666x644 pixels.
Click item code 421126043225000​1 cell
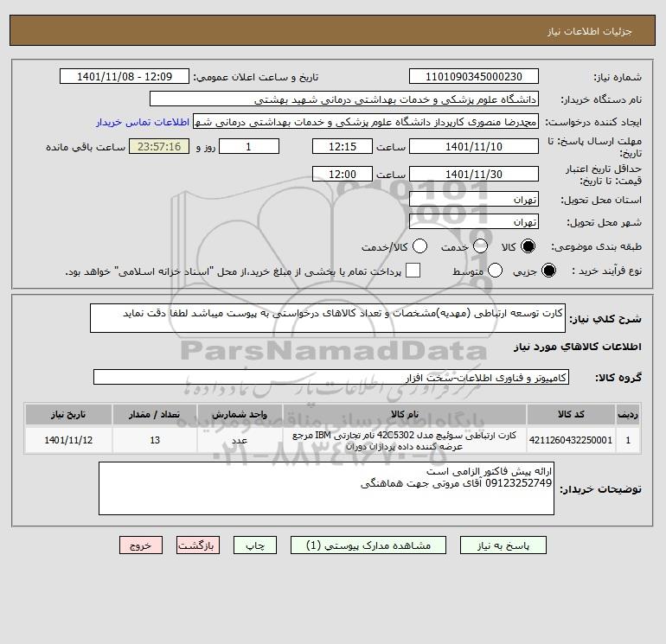(x=571, y=440)
